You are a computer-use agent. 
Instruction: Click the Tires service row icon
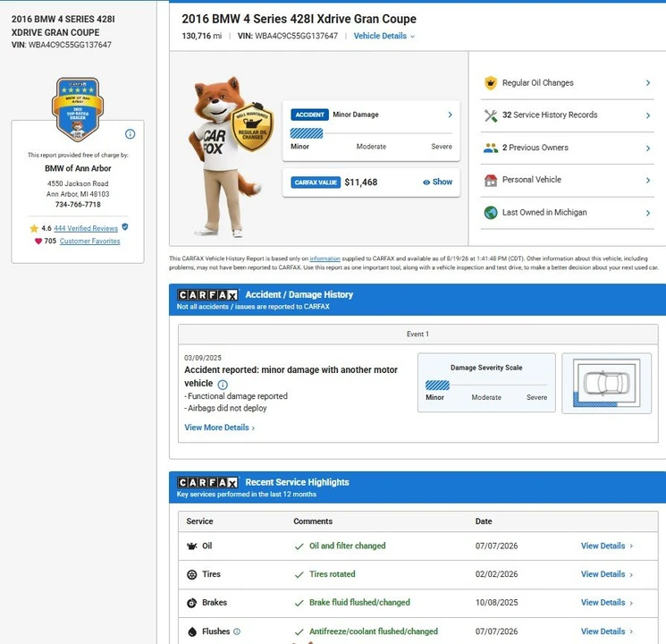point(192,575)
